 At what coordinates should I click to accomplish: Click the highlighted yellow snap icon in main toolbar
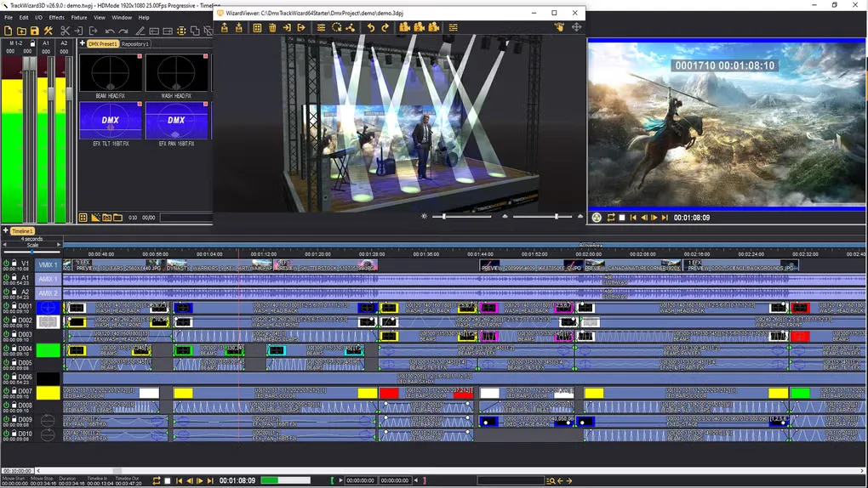(x=181, y=31)
